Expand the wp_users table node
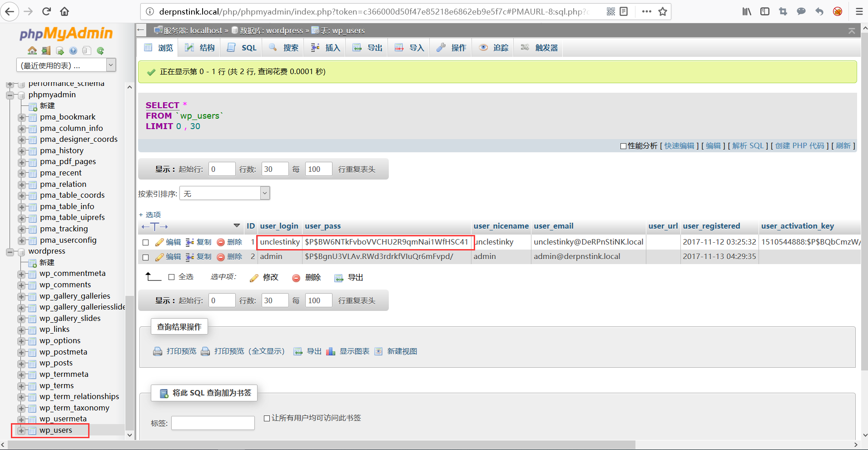The height and width of the screenshot is (450, 868). (21, 430)
